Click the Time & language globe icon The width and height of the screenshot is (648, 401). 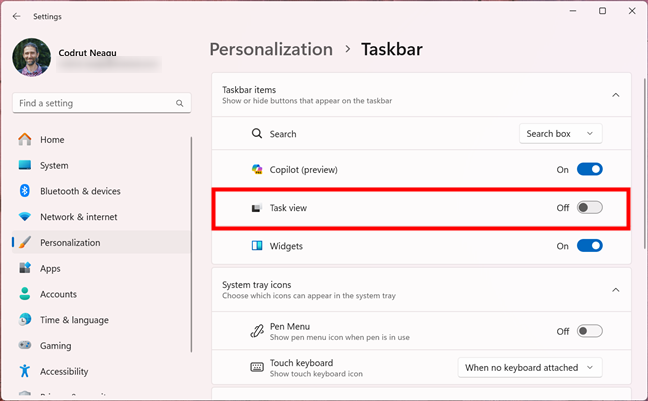click(x=25, y=320)
